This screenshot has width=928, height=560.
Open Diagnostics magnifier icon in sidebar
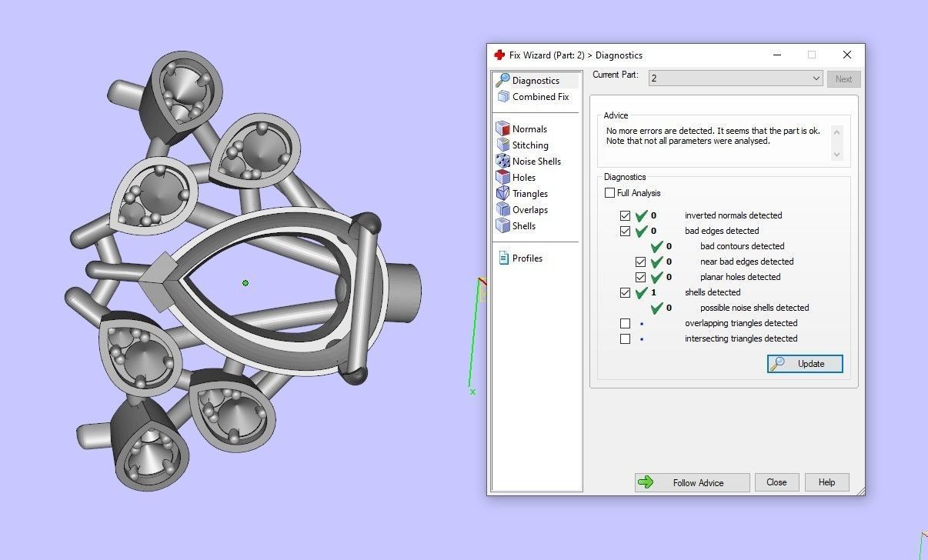tap(502, 80)
